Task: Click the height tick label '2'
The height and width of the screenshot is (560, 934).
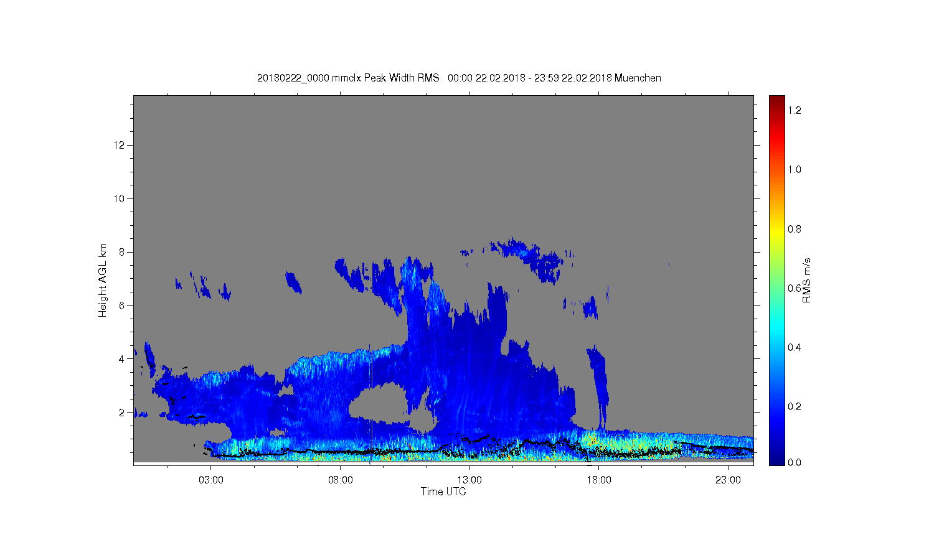Action: tap(122, 412)
